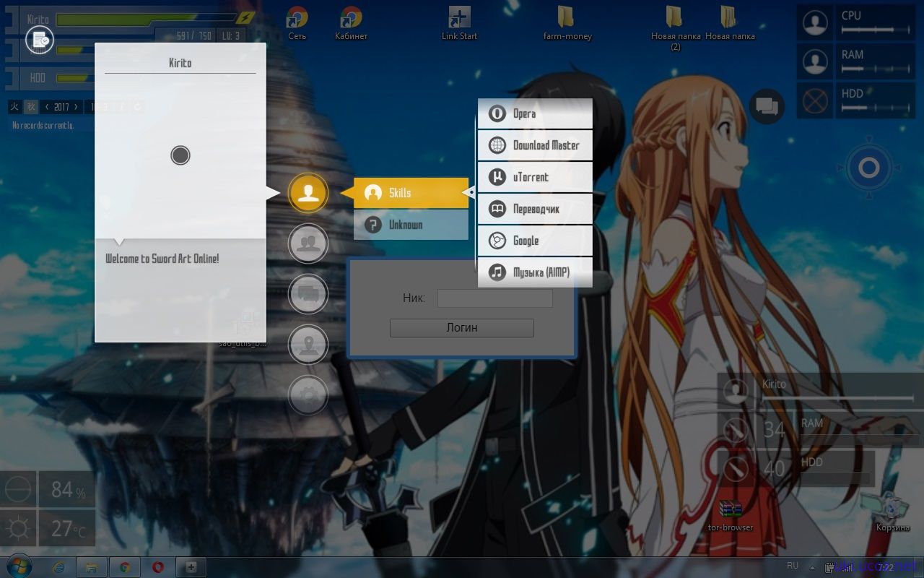
Task: Focus the Ник input field
Action: (x=495, y=298)
